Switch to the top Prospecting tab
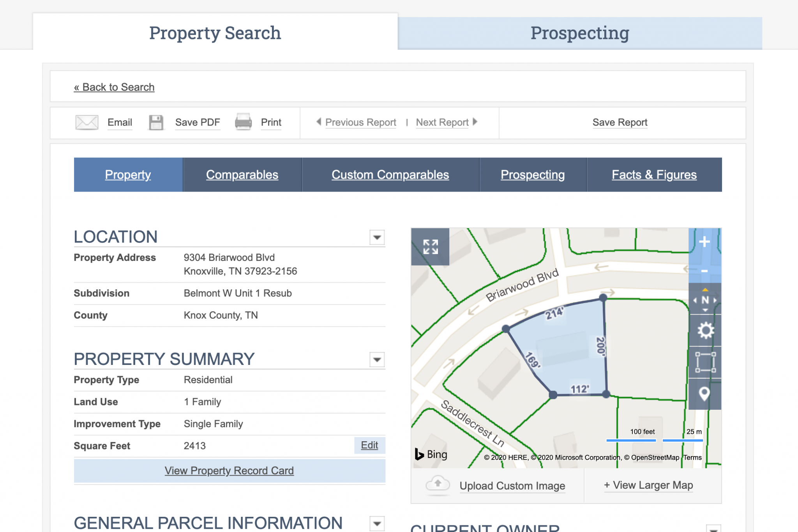Image resolution: width=798 pixels, height=532 pixels. click(579, 33)
